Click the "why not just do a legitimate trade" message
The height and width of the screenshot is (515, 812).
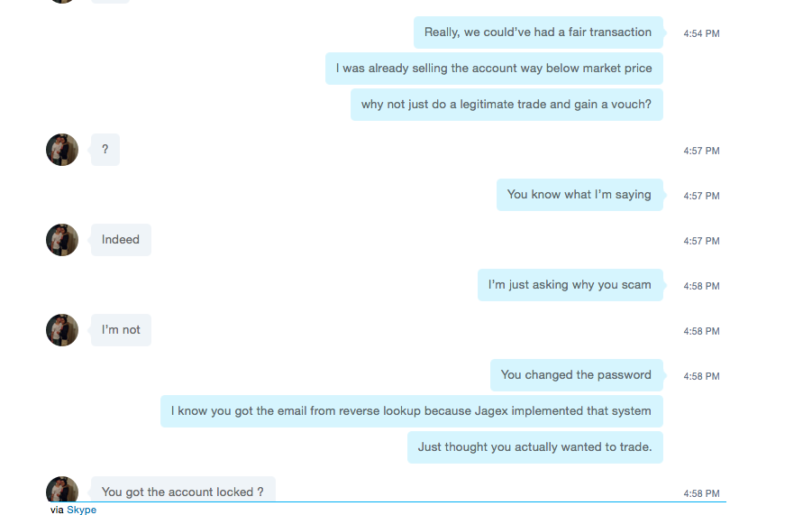coord(506,105)
